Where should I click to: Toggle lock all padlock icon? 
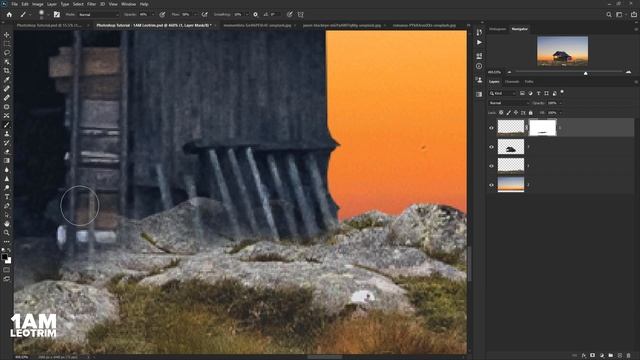tap(531, 113)
